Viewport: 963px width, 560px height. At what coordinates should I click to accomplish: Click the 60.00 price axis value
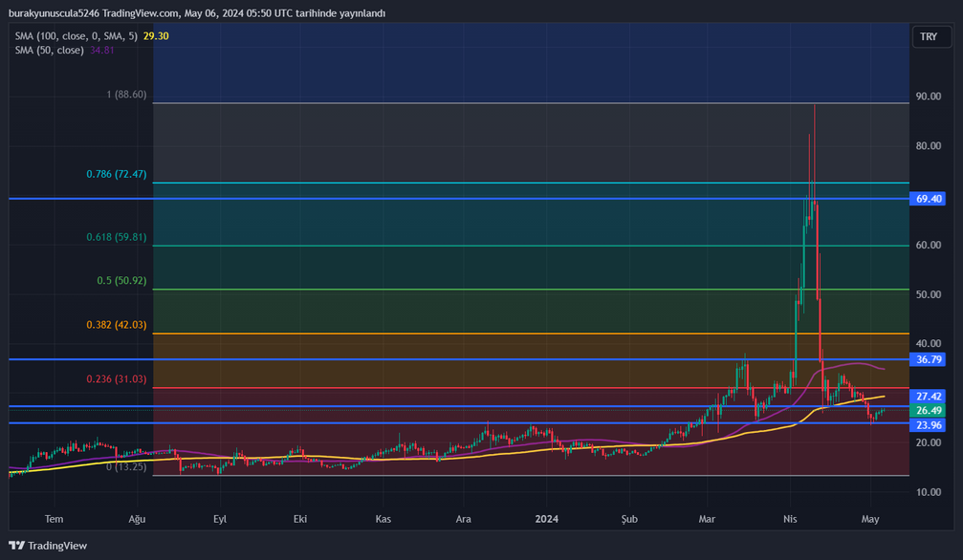click(928, 245)
